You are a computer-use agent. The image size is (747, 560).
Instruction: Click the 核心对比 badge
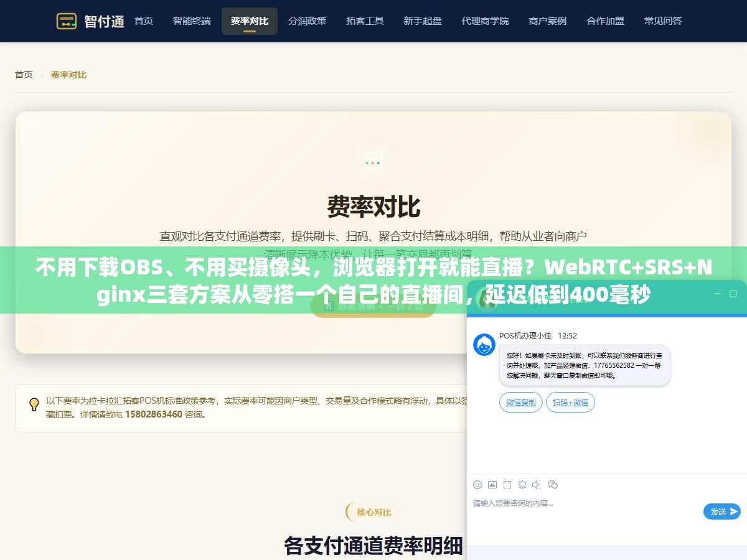[373, 512]
